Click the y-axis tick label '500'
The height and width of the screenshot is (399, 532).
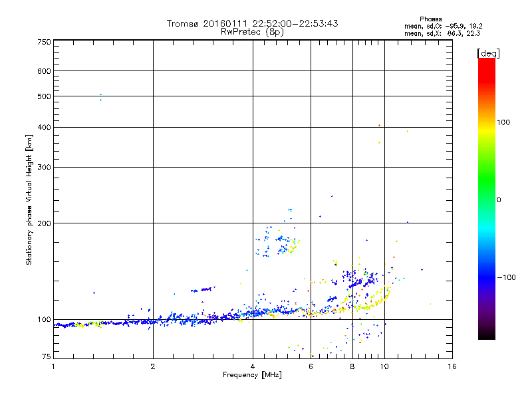coord(45,96)
